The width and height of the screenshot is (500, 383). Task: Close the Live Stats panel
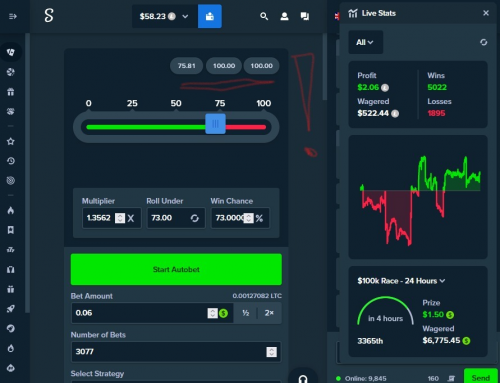(x=486, y=13)
